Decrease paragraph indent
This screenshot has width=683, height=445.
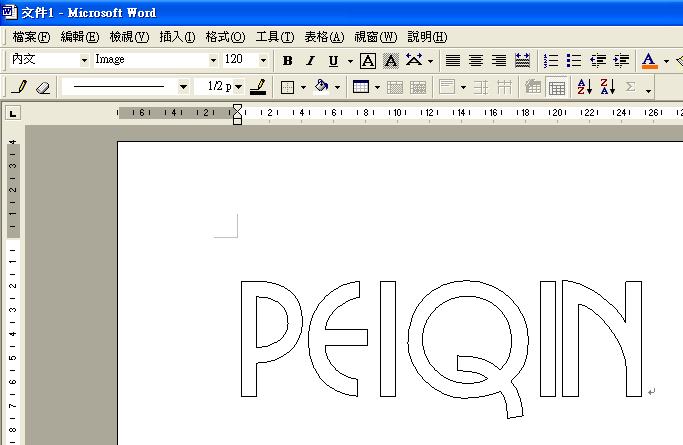[598, 61]
